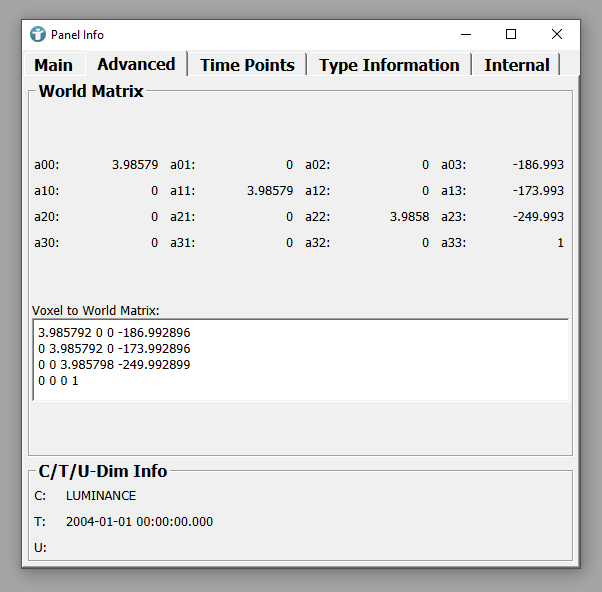Go to the Type Information tab
The height and width of the screenshot is (592, 602).
[389, 65]
